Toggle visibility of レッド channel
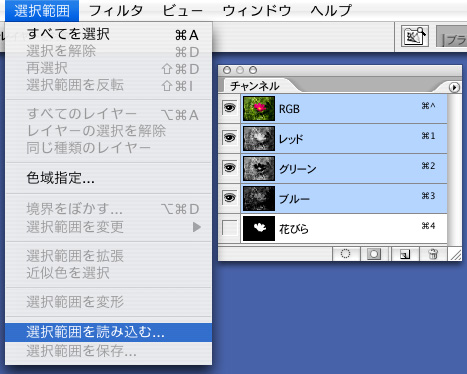 230,137
